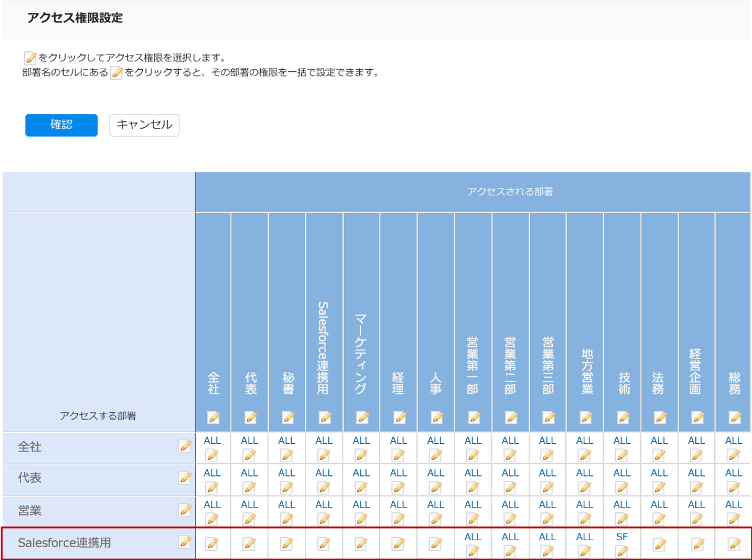Edit the 代表 row bulk permission icon

[184, 478]
